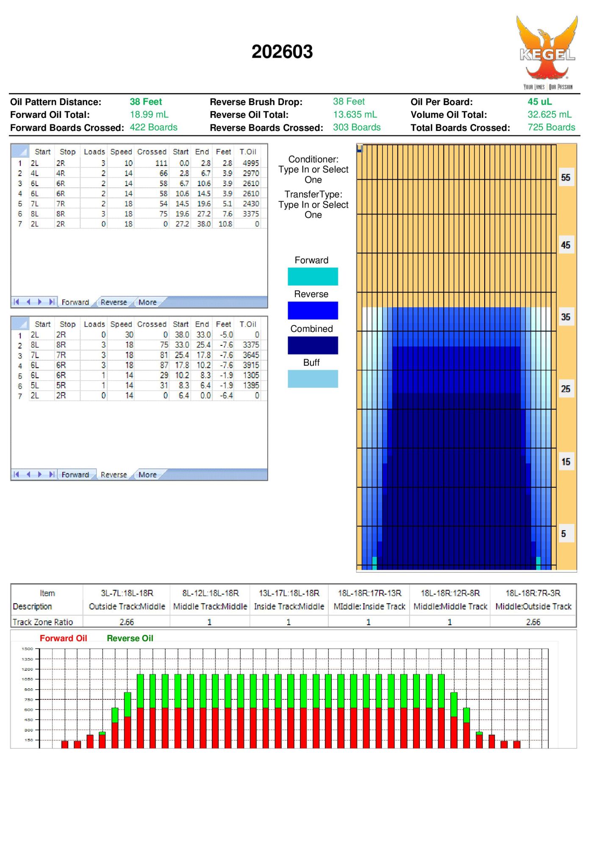Click the next-record arrow in the forward grid
Screen dimensions: 613x868
tap(40, 302)
